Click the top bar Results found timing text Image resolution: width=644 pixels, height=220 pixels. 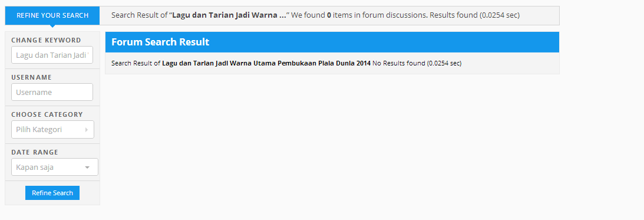475,15
